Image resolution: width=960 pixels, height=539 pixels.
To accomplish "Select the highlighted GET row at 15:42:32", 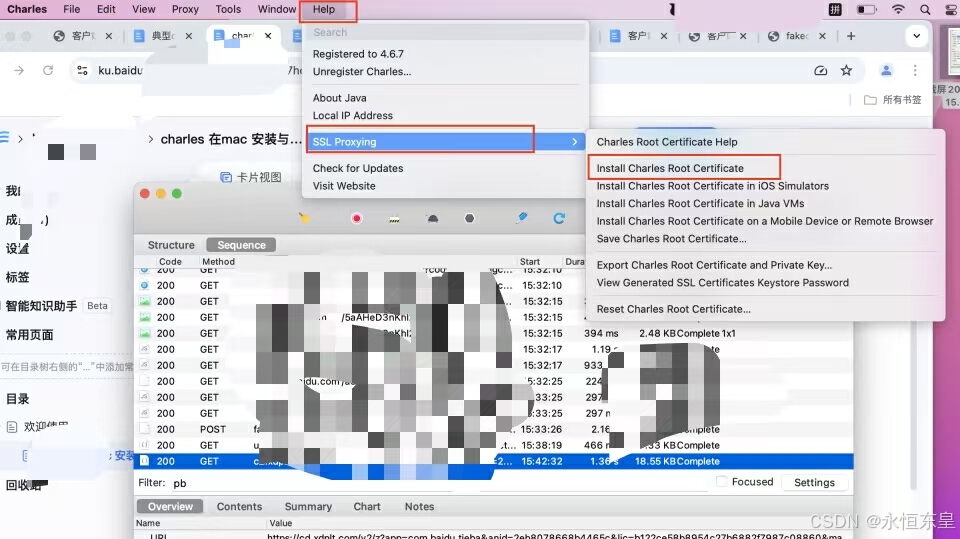I will pos(493,461).
